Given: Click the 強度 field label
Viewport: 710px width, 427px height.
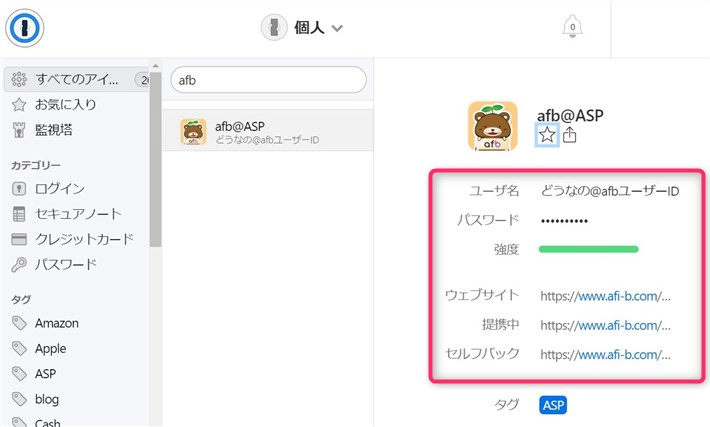Looking at the screenshot, I should (506, 249).
